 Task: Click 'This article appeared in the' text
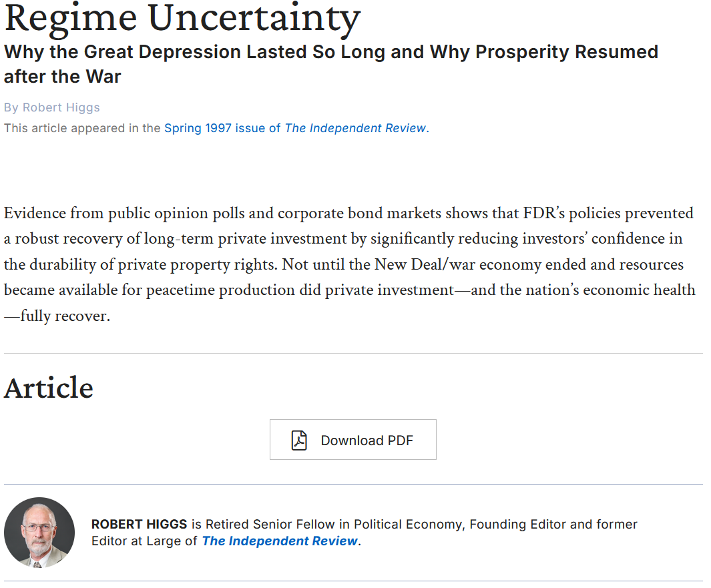point(82,128)
